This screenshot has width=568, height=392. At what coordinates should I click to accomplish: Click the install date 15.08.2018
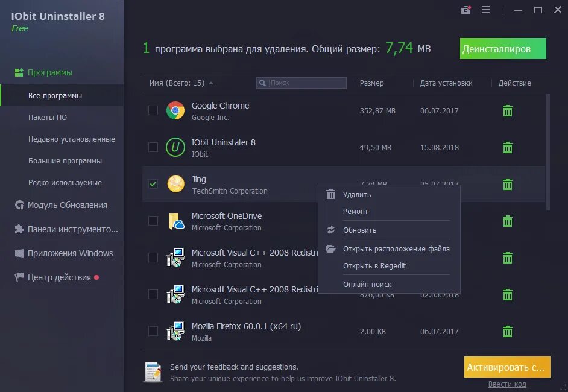coord(440,148)
